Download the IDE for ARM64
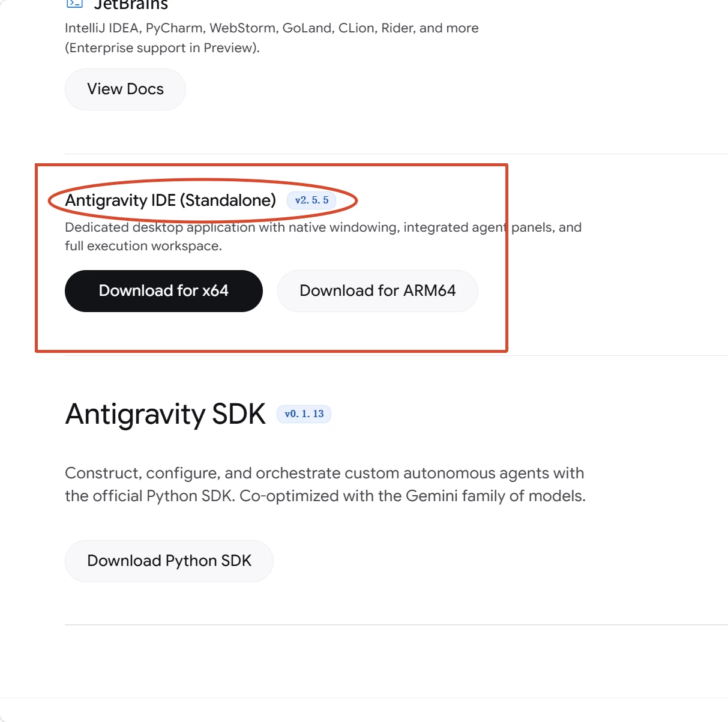The width and height of the screenshot is (728, 722). coord(378,291)
